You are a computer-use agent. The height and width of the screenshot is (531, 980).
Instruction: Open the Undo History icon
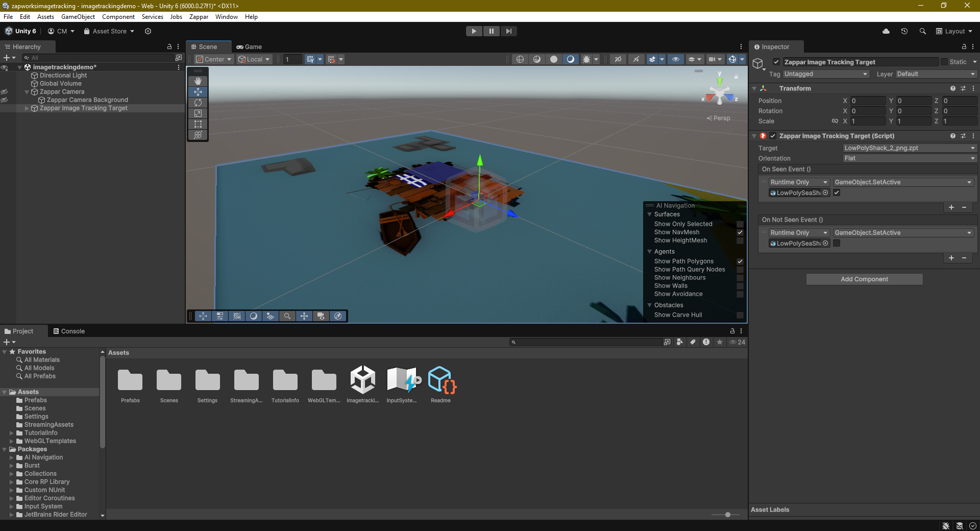[904, 31]
